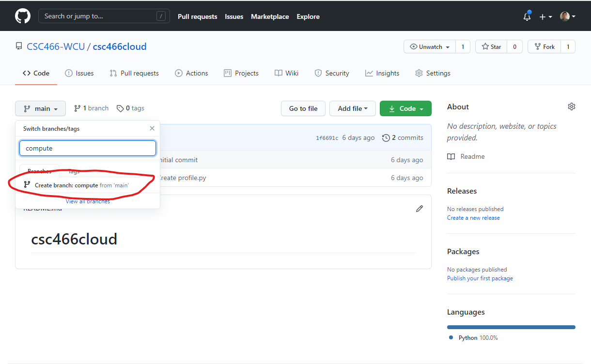Click the GitHub Octocat logo
Viewport: 591px width, 364px height.
tap(23, 16)
